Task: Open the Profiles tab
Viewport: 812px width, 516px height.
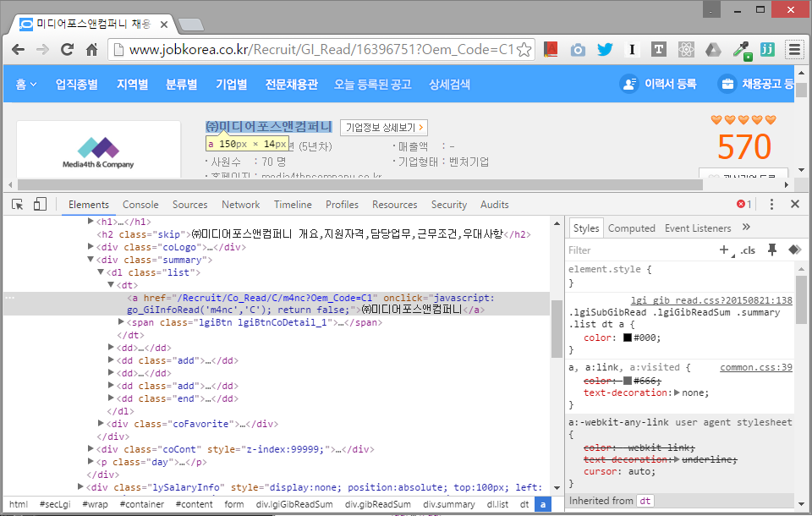Action: pyautogui.click(x=342, y=205)
